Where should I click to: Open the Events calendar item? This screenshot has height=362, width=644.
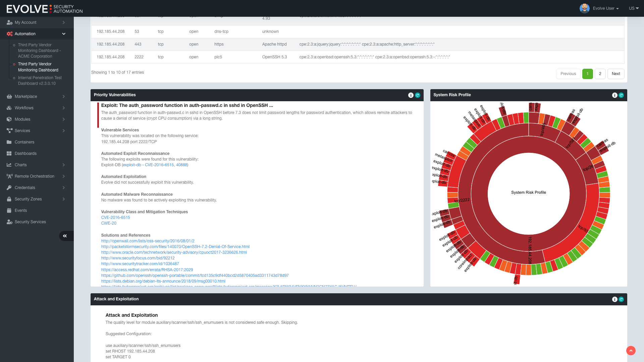point(21,210)
